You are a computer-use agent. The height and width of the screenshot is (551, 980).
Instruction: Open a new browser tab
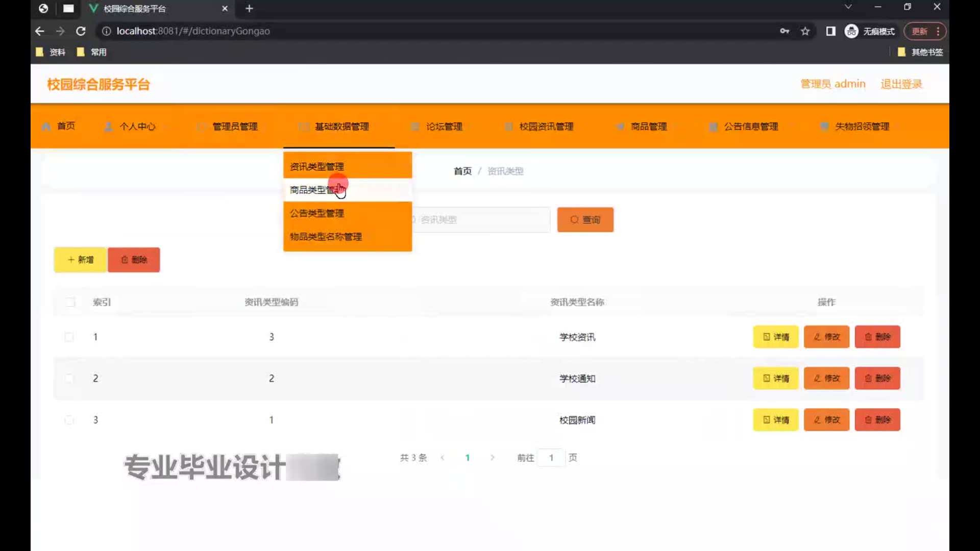tap(249, 8)
